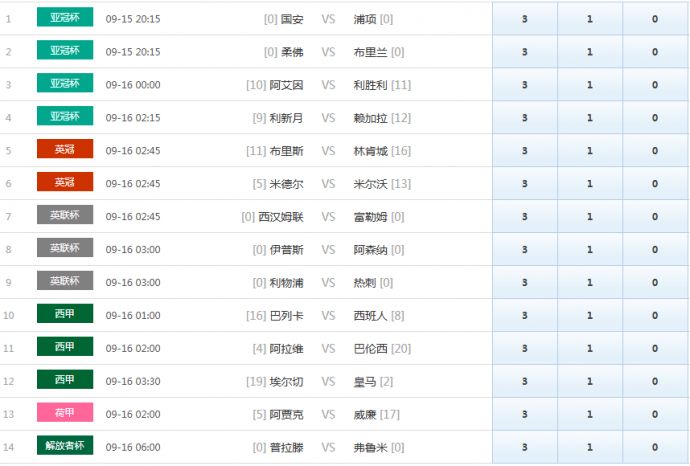Click team name 阿森纳
This screenshot has width=690, height=466.
tap(371, 250)
